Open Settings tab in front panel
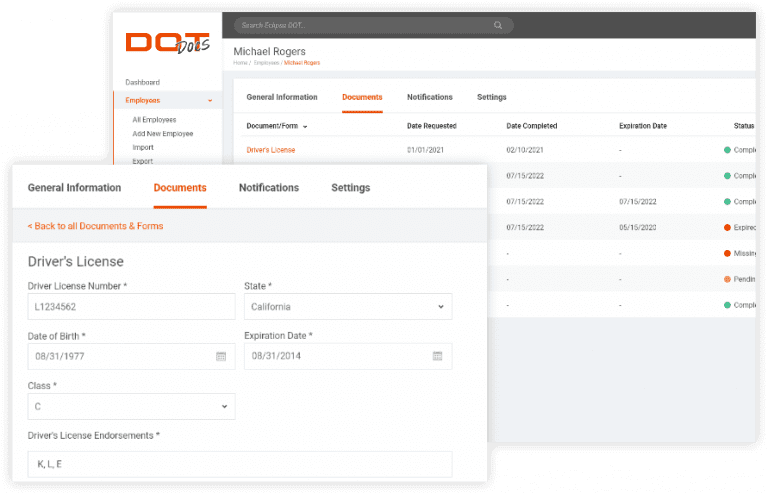Image resolution: width=768 pixels, height=494 pixels. pos(351,188)
